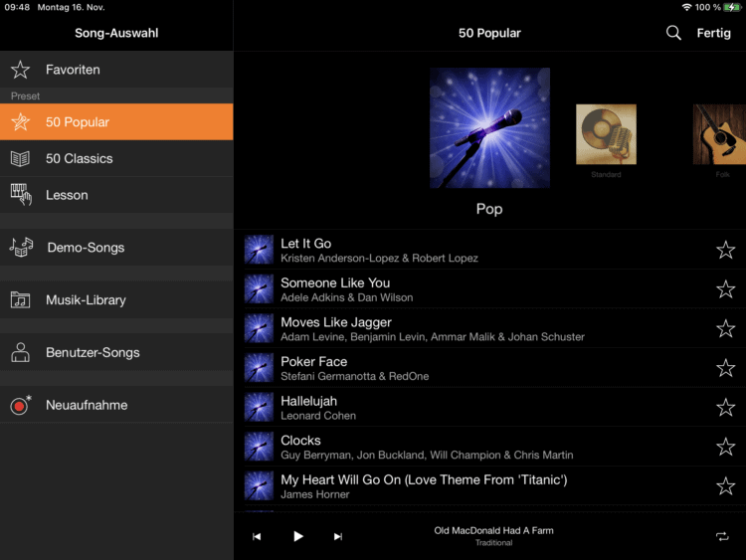This screenshot has width=746, height=560.
Task: Open the Lesson category
Action: point(67,195)
